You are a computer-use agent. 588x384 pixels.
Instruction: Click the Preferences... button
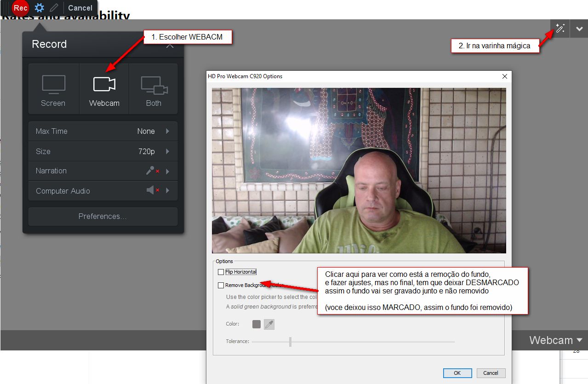(x=103, y=216)
